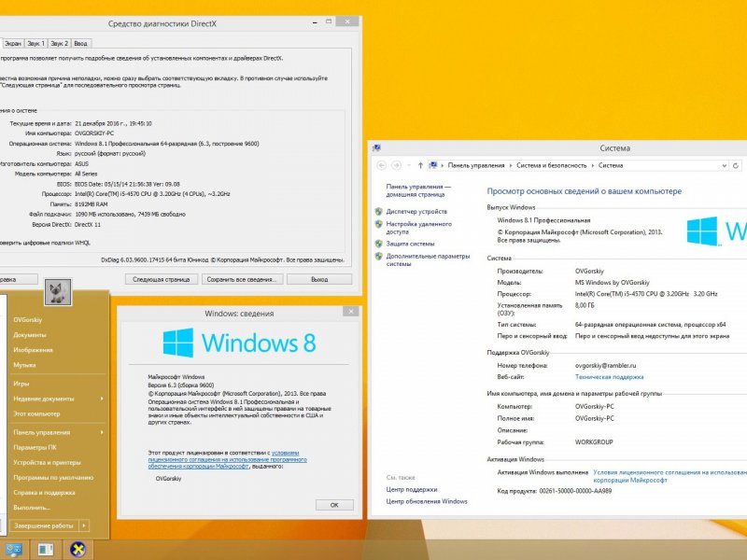The image size is (747, 560).
Task: Open Справка и поддержка menu entry
Action: 44,493
